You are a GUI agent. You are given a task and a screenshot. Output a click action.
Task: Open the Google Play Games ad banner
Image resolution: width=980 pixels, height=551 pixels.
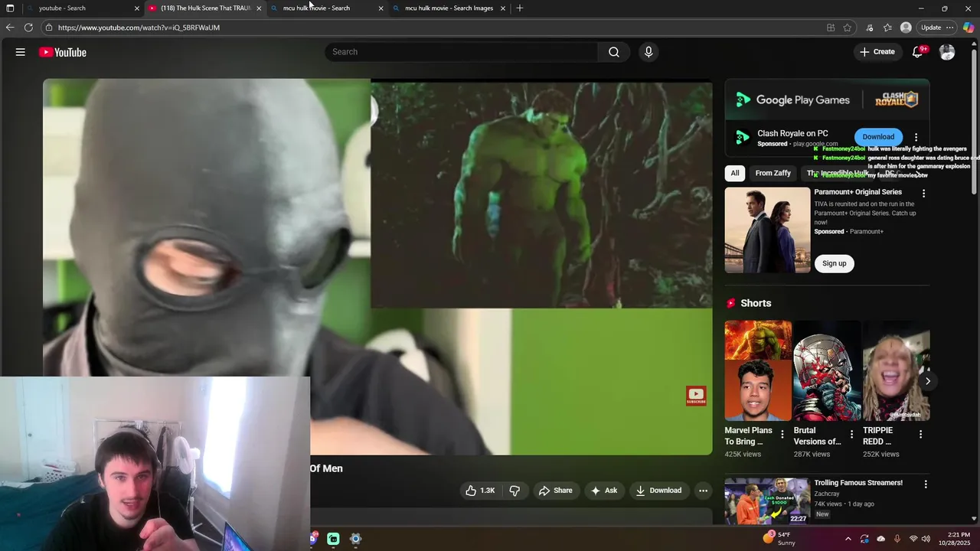point(827,99)
